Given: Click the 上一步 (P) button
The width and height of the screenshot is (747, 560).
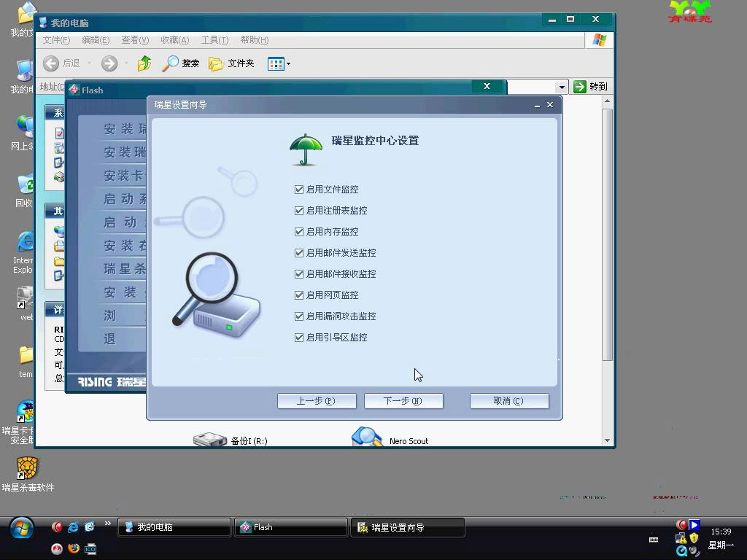Looking at the screenshot, I should 317,401.
